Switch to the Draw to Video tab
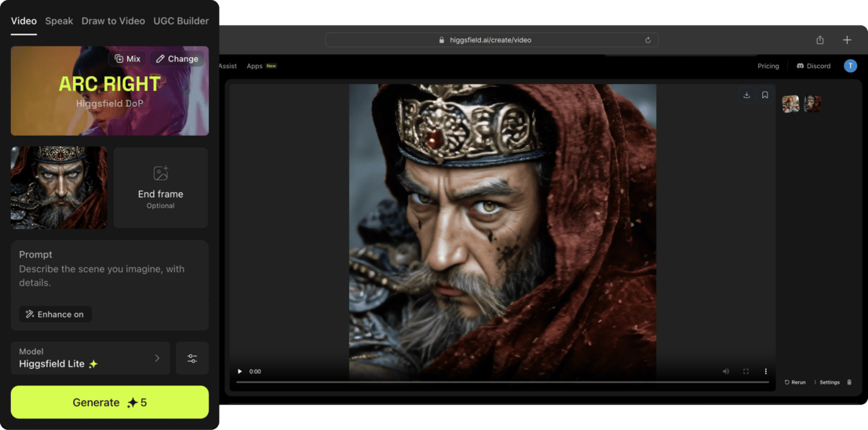 tap(113, 21)
